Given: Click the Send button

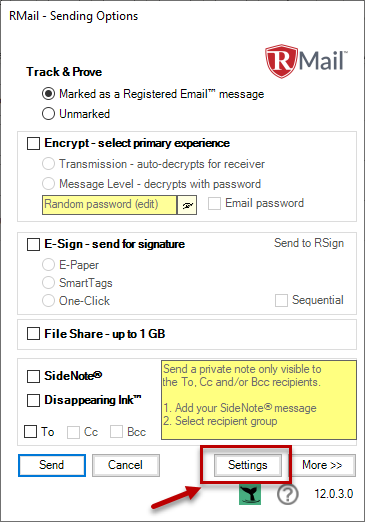Looking at the screenshot, I should (x=52, y=465).
